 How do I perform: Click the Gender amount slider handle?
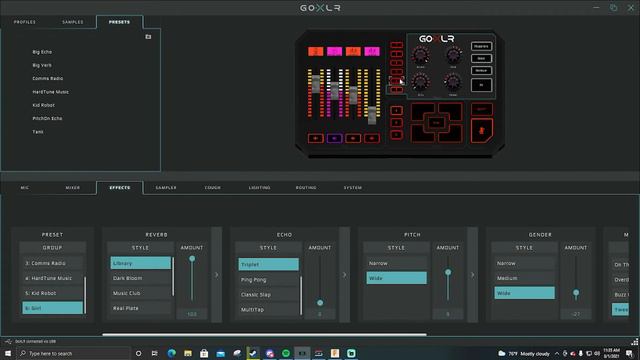tap(576, 293)
